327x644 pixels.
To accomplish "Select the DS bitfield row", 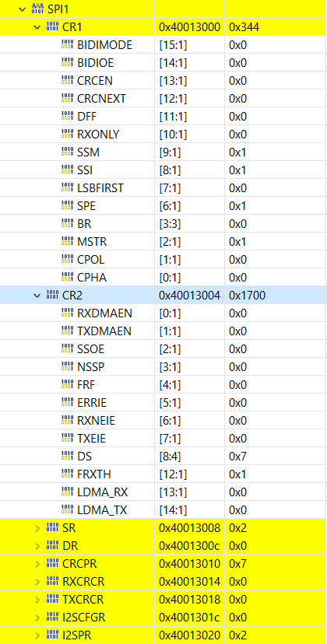I will (x=163, y=457).
